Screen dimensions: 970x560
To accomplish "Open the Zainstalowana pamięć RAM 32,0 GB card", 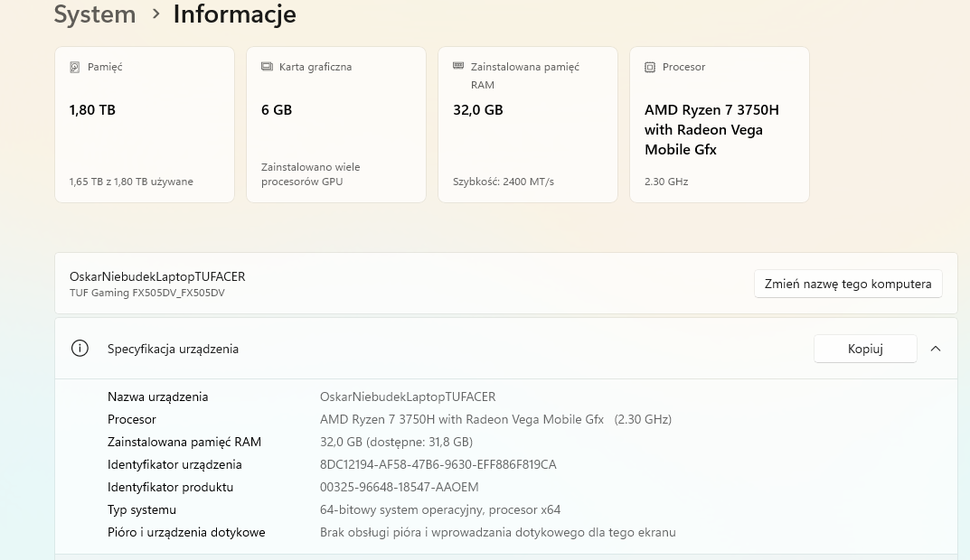I will tap(528, 125).
